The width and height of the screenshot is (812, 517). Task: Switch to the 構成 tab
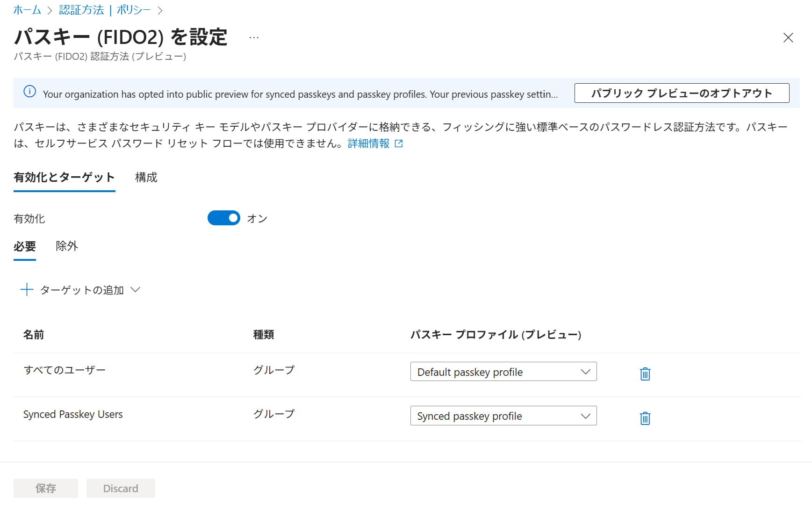pos(146,177)
